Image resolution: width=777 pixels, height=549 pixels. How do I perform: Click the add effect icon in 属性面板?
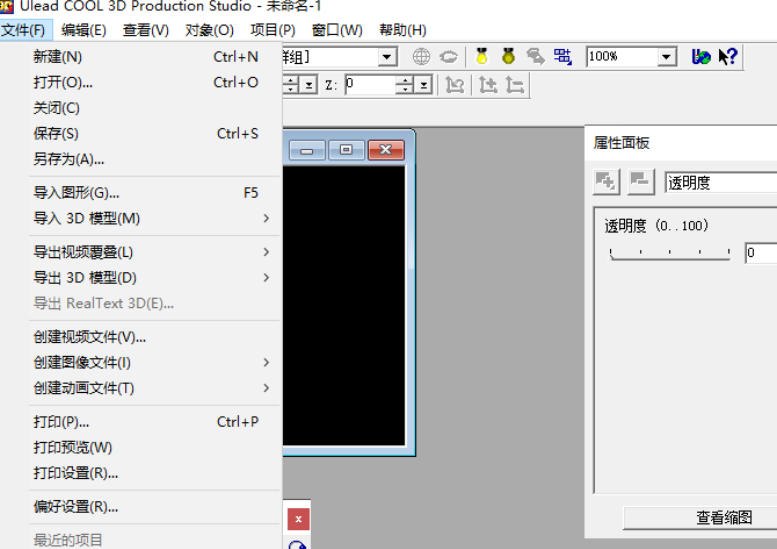[x=606, y=182]
